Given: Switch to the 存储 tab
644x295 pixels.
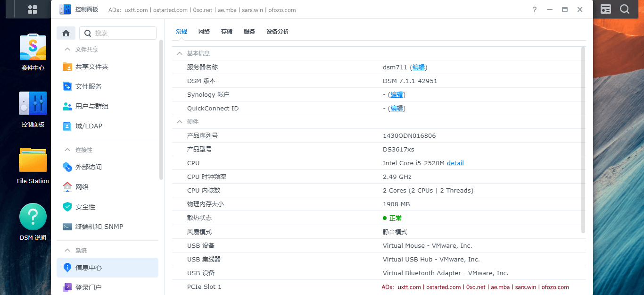Looking at the screenshot, I should point(227,32).
